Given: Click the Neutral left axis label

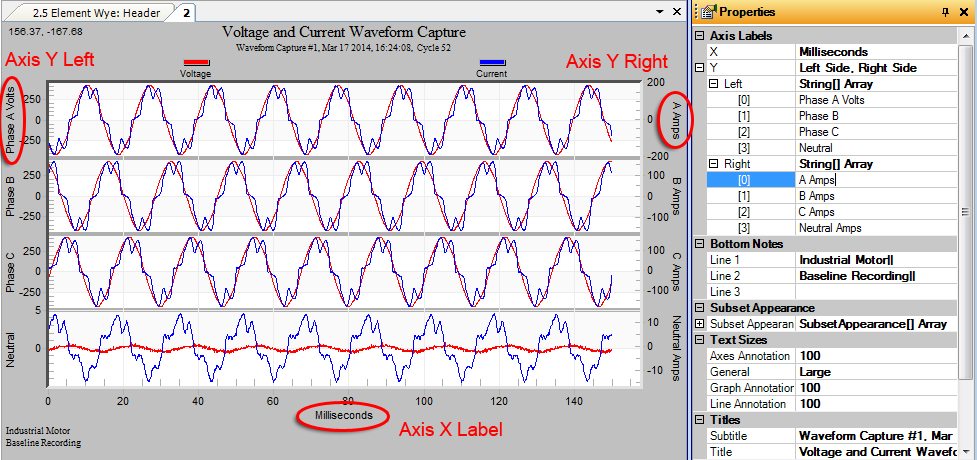Looking at the screenshot, I should click(x=12, y=349).
